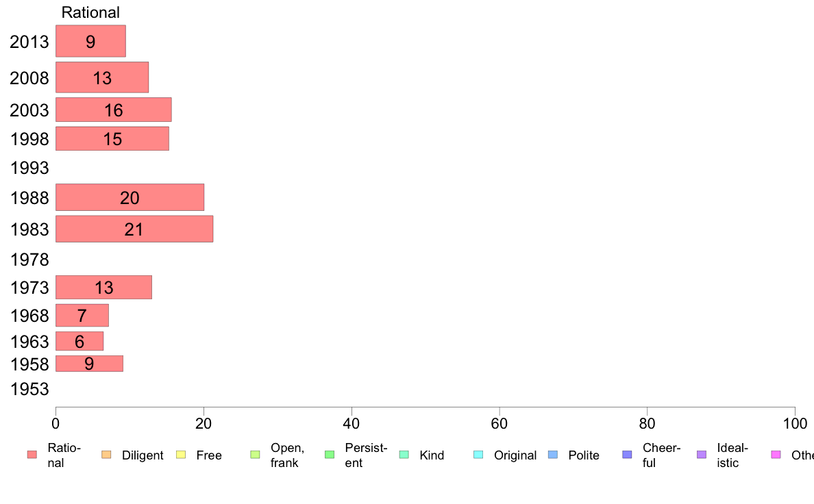Click the 1963 bar showing 6
The image size is (814, 504).
(79, 341)
